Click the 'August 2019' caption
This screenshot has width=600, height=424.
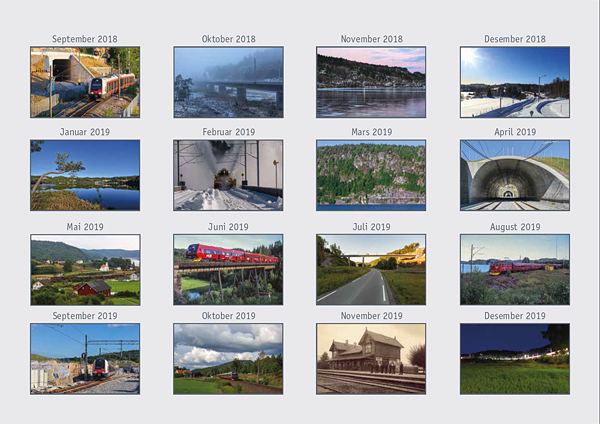pos(515,227)
